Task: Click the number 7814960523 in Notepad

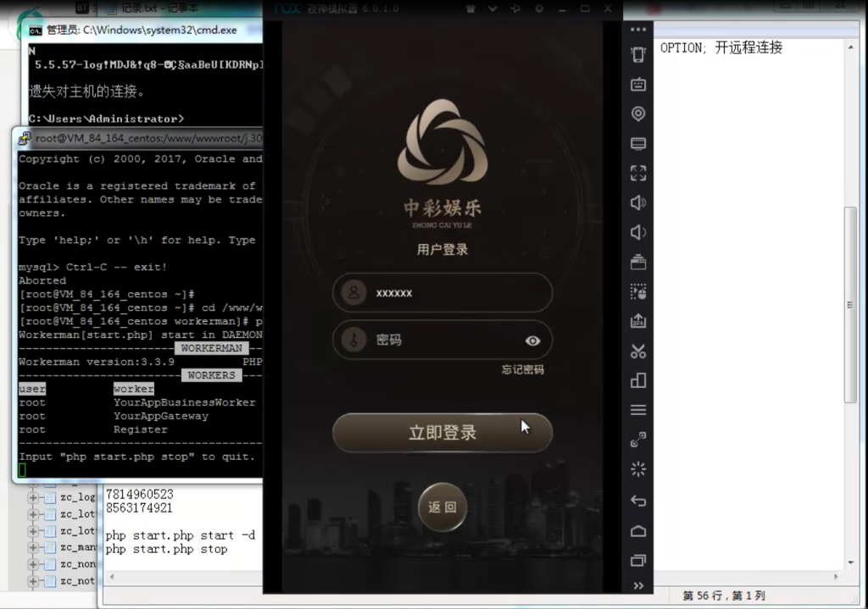Action: [140, 494]
